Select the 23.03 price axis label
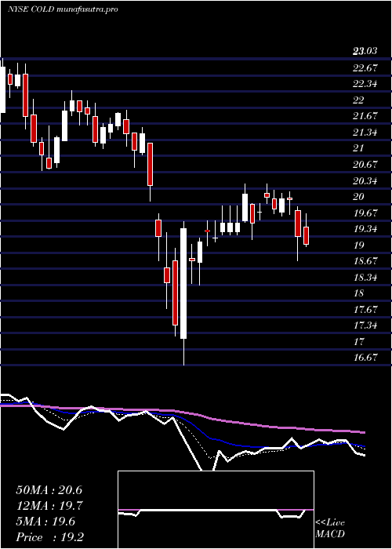The height and width of the screenshot is (549, 392). tap(365, 52)
